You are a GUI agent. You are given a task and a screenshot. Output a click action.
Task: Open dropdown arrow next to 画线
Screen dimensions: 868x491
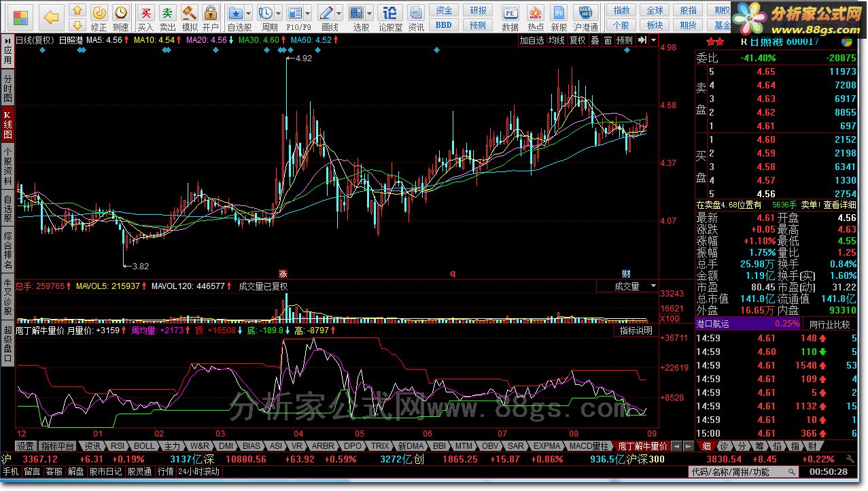[340, 13]
